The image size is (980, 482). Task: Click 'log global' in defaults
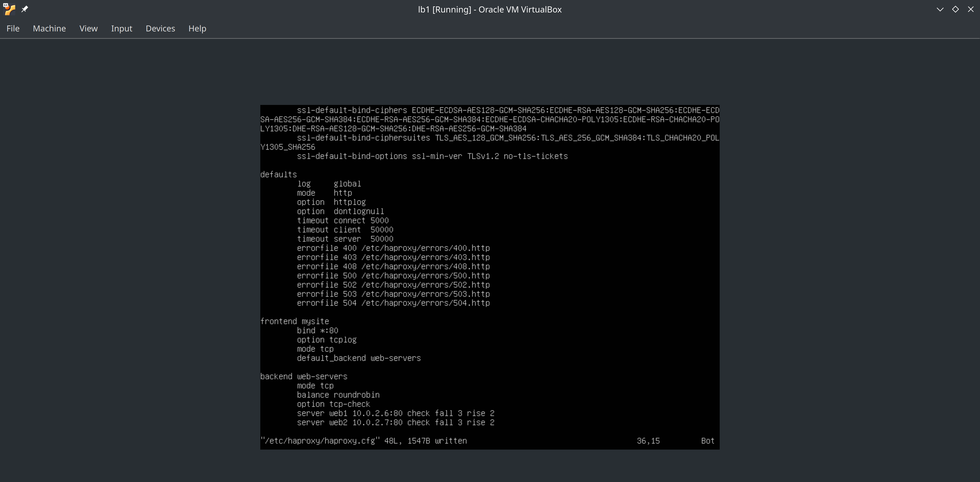[329, 184]
